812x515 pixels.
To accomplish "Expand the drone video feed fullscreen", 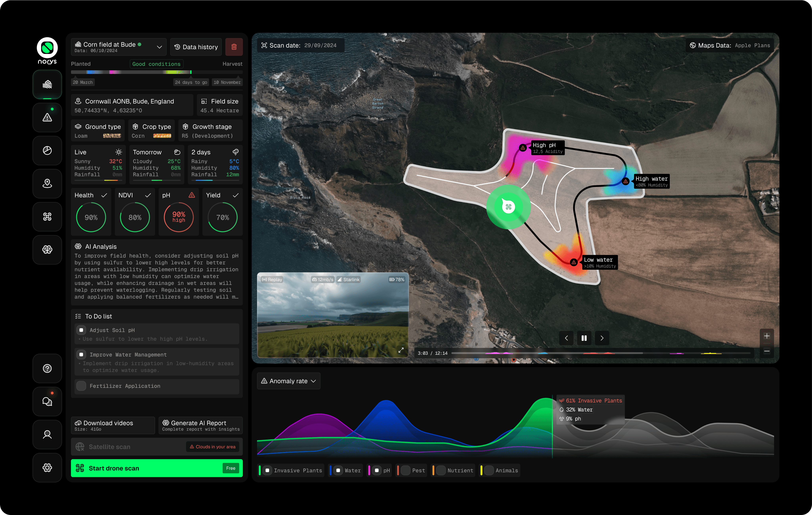I will [x=401, y=350].
